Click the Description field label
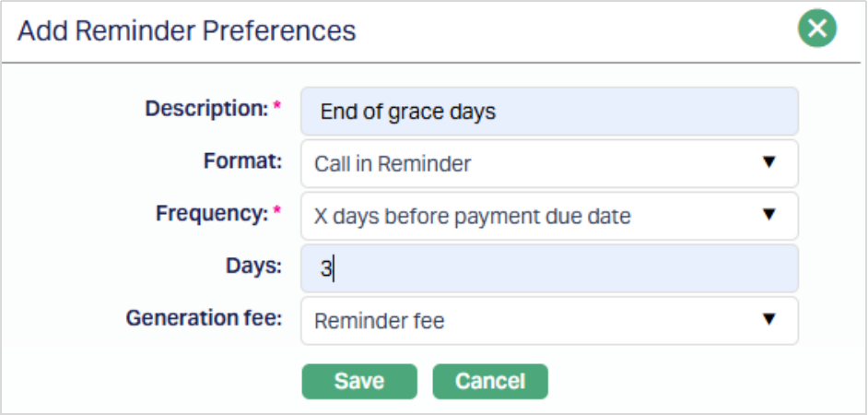868x415 pixels. coord(205,109)
